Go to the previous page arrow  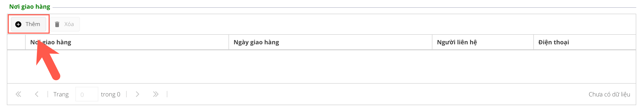point(37,94)
